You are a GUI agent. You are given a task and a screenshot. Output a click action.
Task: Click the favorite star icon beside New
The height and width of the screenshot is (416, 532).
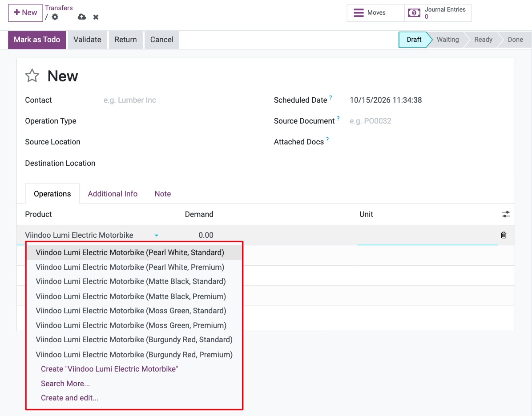32,76
